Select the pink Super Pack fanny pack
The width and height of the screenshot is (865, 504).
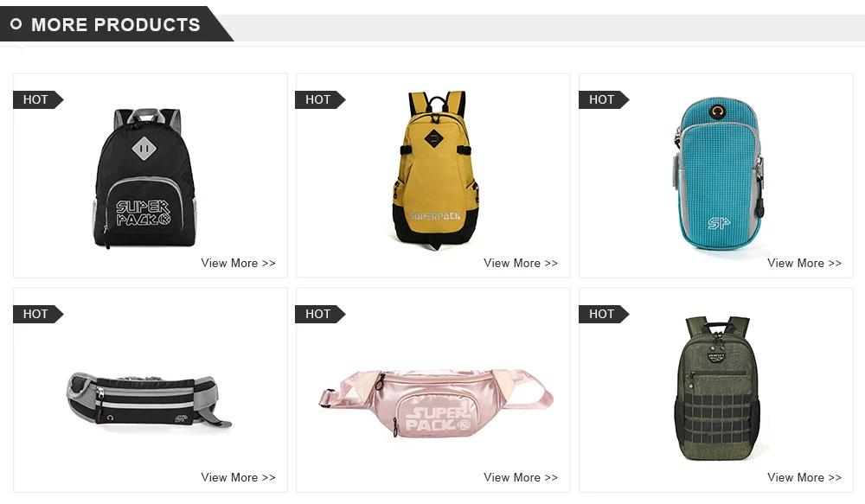435,405
